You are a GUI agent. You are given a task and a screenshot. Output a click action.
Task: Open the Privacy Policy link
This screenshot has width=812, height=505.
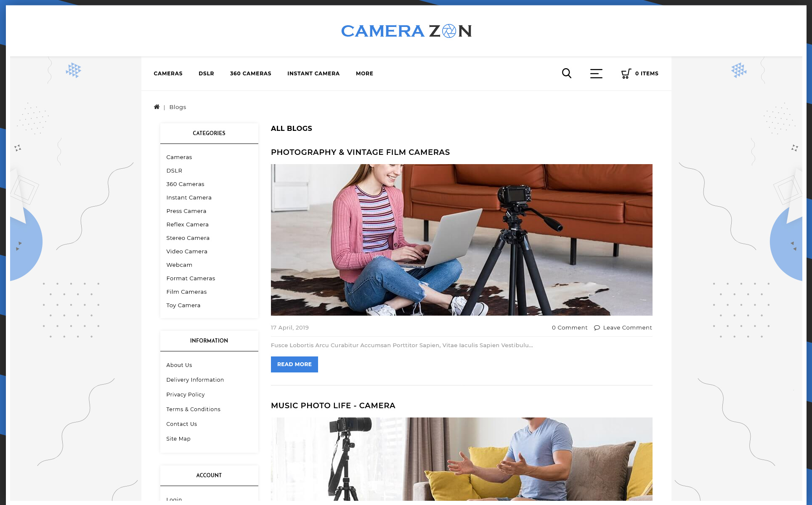[186, 395]
